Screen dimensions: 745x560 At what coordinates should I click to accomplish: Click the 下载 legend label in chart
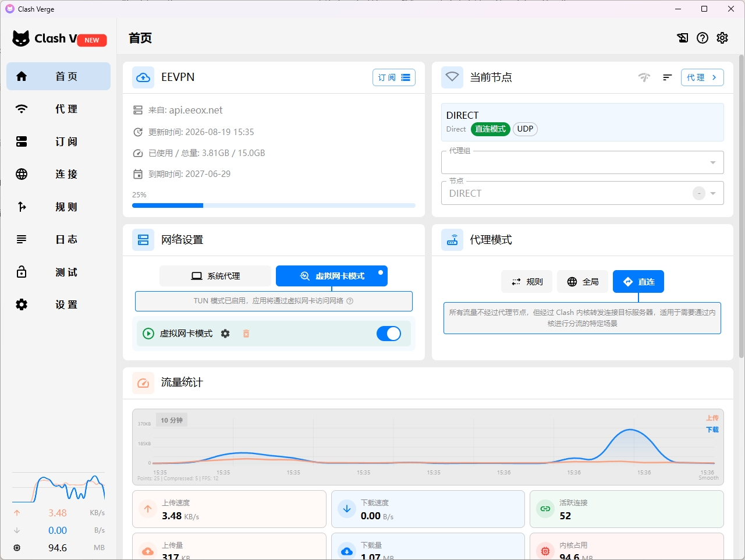tap(712, 430)
